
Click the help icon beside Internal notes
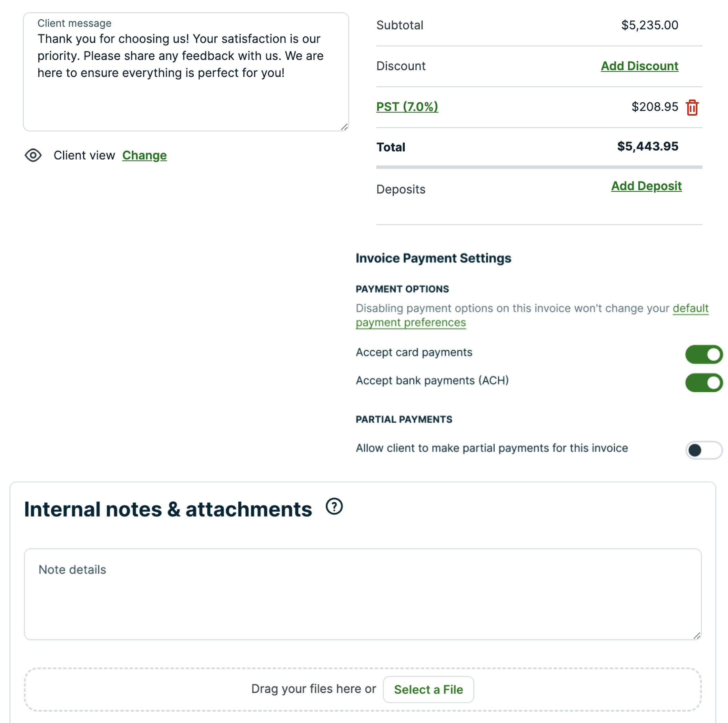(x=334, y=506)
